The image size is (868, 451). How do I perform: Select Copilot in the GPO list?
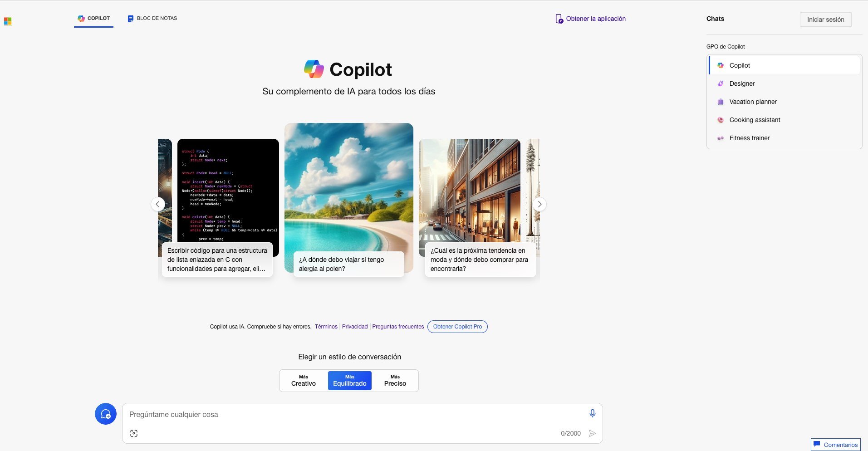[x=739, y=65]
